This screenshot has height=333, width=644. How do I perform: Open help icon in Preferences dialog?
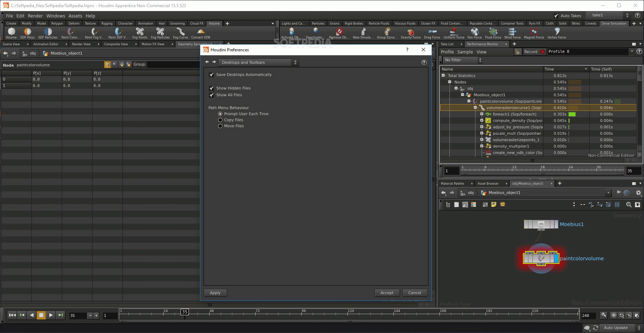click(x=424, y=62)
